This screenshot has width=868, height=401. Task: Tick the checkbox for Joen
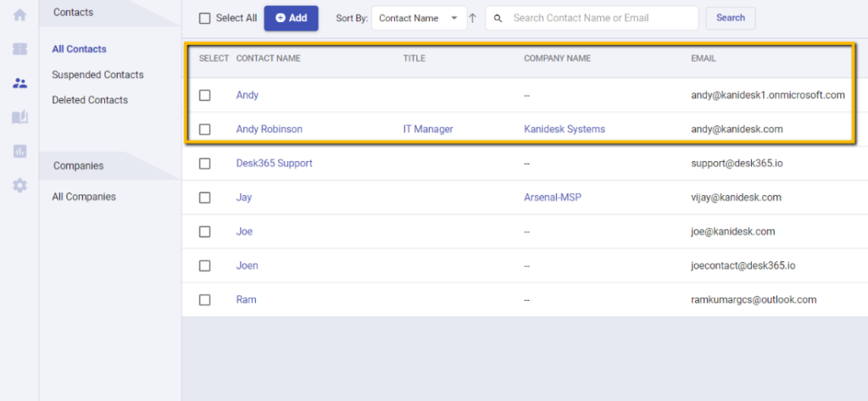coord(205,266)
